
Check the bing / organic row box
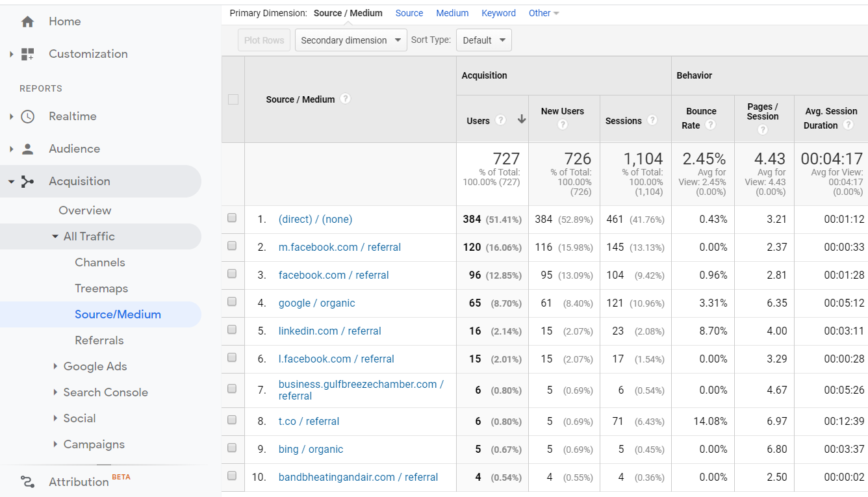232,448
